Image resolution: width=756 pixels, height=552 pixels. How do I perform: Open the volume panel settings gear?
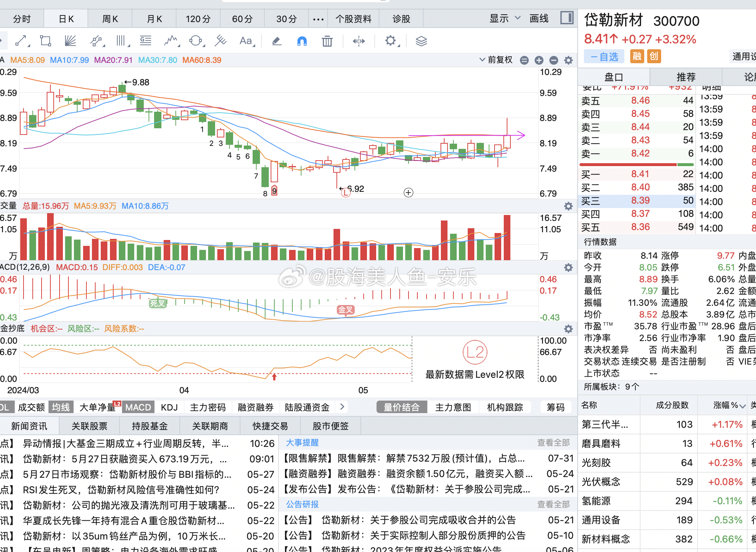coord(568,206)
